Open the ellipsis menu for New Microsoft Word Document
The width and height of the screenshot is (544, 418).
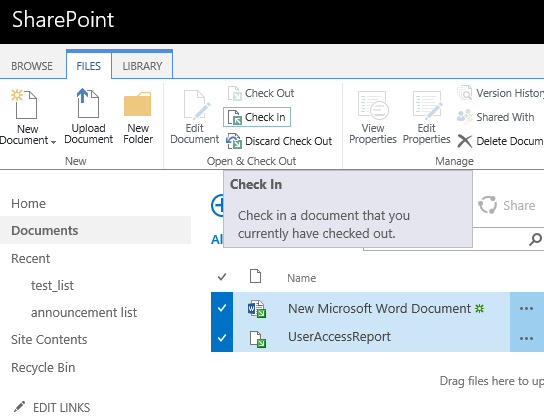click(x=526, y=308)
